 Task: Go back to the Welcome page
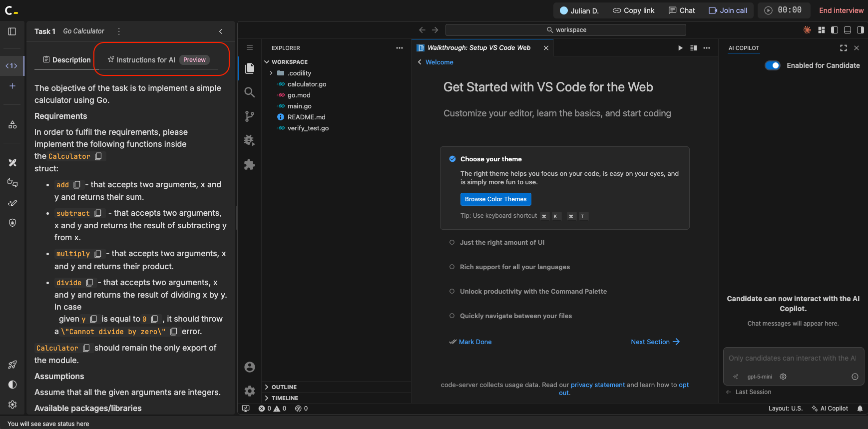click(x=435, y=62)
